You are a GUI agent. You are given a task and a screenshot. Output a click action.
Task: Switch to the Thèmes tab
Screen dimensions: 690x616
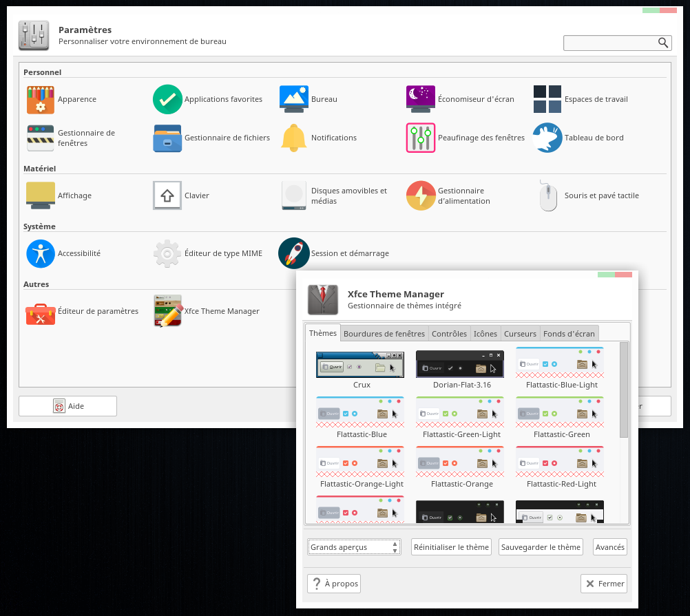tap(322, 333)
